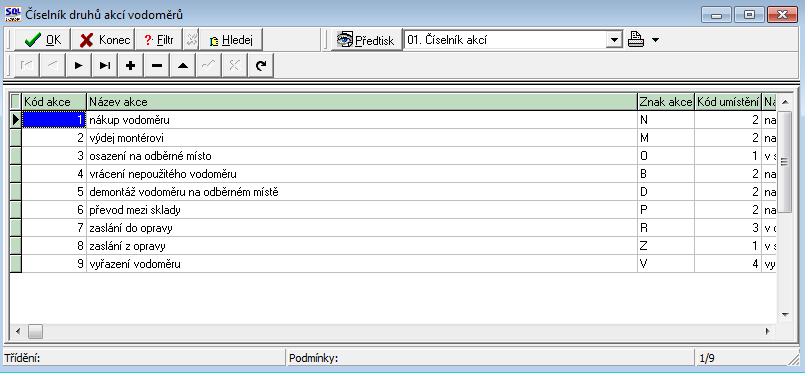Click Kód umístění cell in row 7

point(728,228)
